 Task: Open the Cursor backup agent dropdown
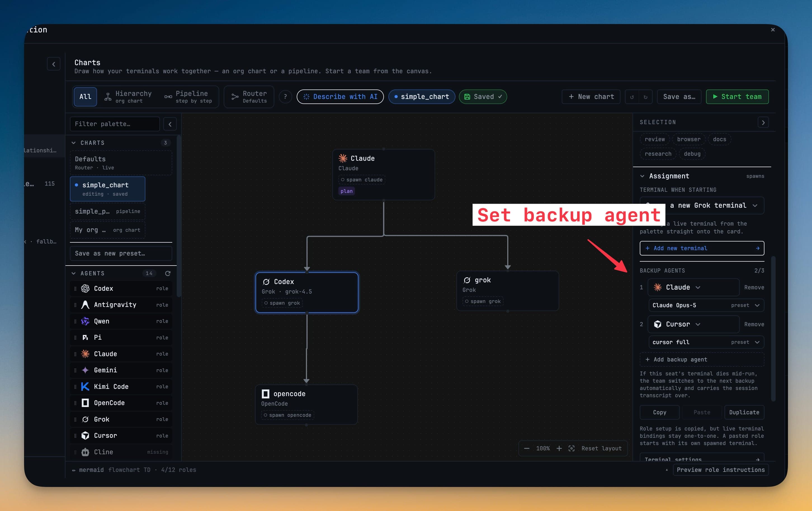pyautogui.click(x=693, y=324)
